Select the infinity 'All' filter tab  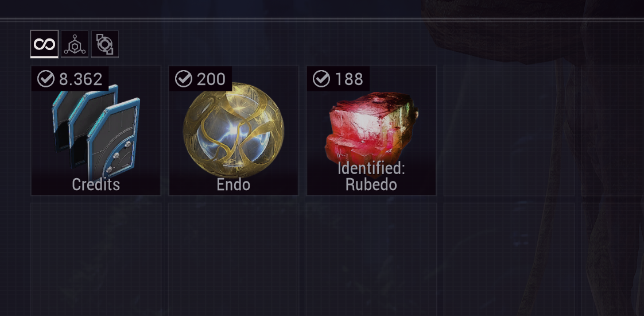[44, 44]
